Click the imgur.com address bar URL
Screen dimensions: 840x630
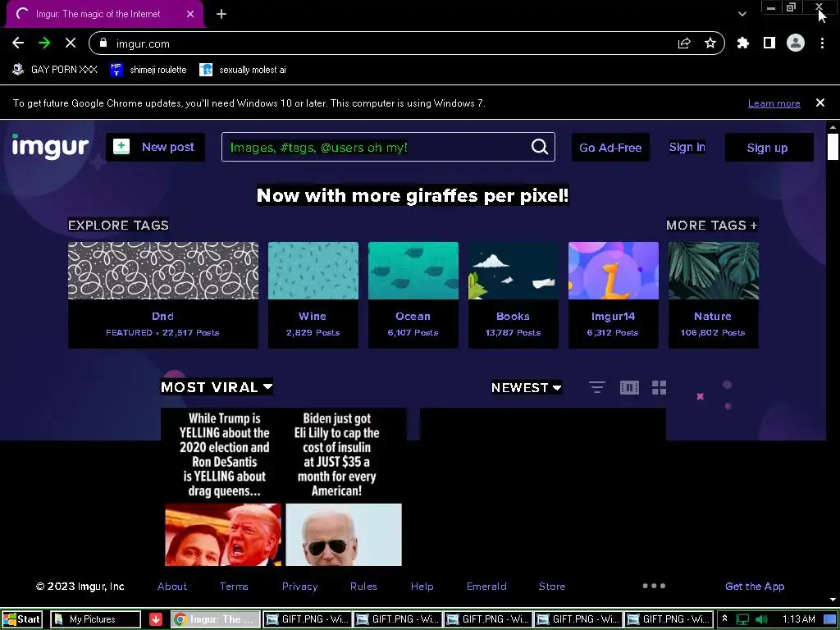(x=143, y=43)
